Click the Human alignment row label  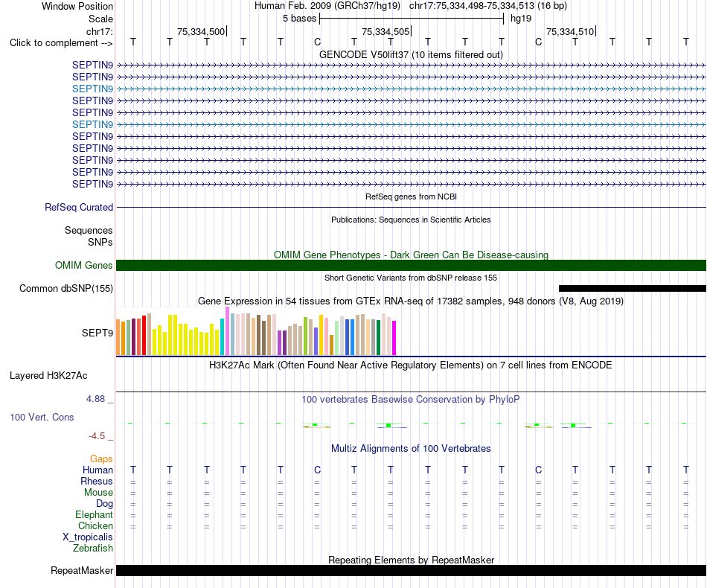pyautogui.click(x=97, y=470)
